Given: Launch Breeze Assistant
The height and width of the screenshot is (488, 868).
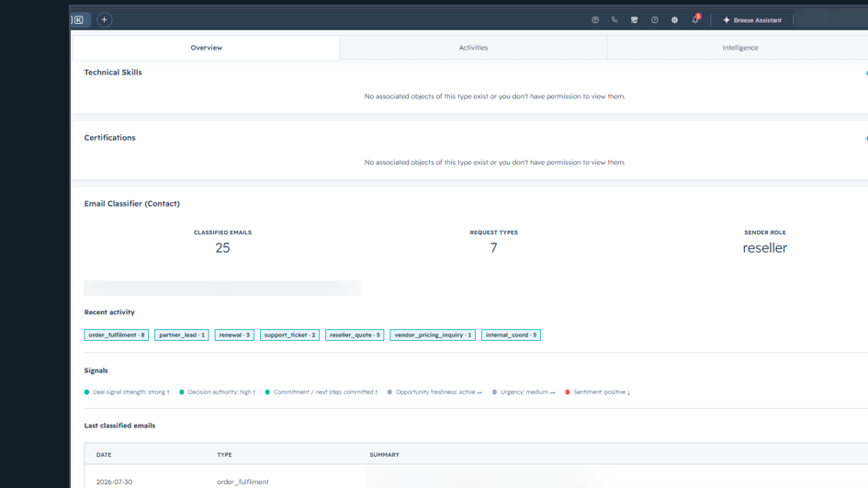Looking at the screenshot, I should coord(752,20).
